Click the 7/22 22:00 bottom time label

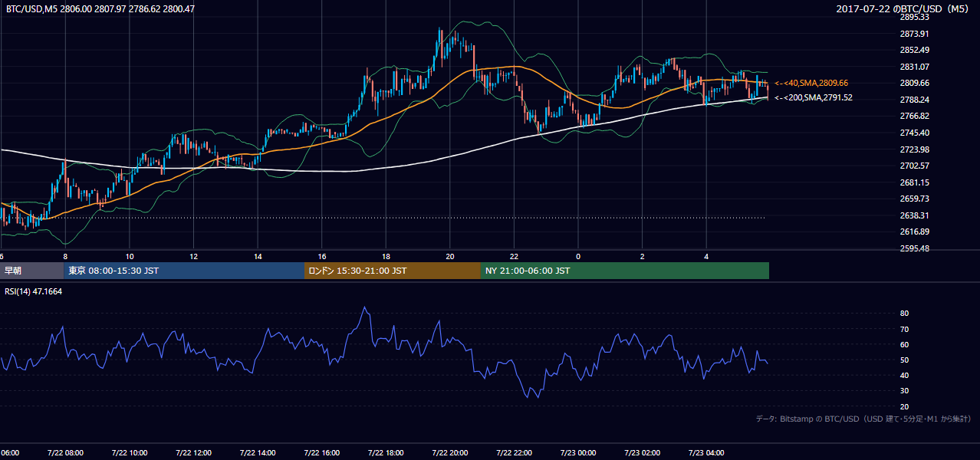(x=514, y=453)
